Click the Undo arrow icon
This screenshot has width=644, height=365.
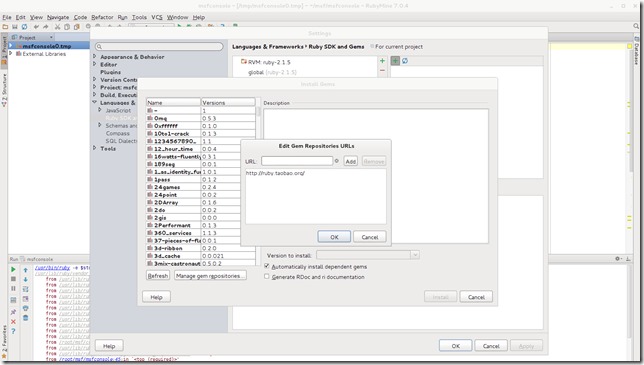pyautogui.click(x=36, y=27)
